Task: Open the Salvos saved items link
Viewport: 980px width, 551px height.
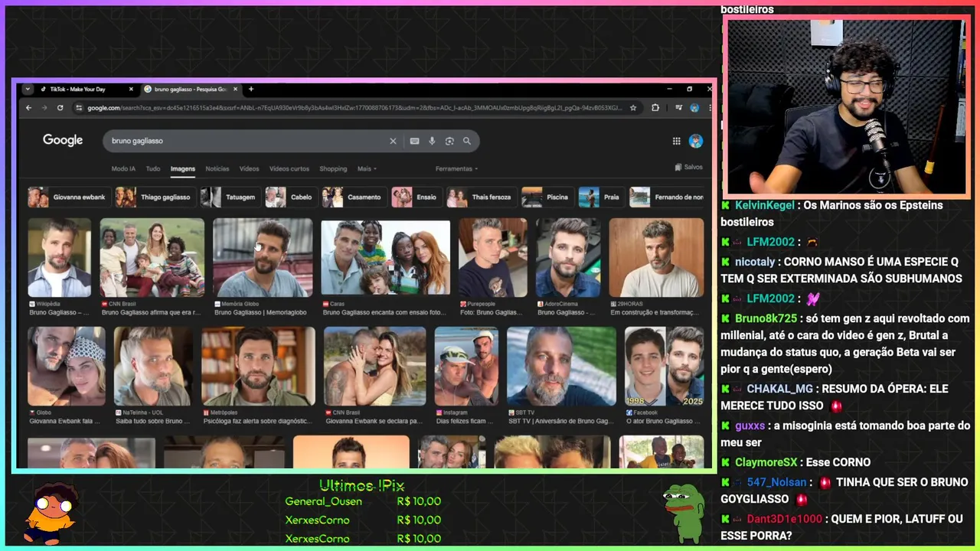Action: pos(689,167)
